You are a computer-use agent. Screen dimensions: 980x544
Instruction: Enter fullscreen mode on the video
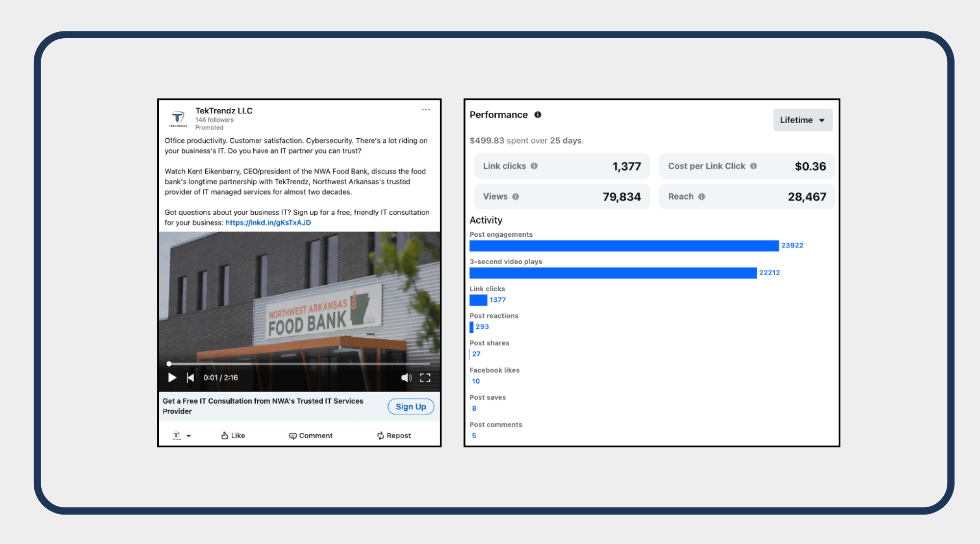425,377
